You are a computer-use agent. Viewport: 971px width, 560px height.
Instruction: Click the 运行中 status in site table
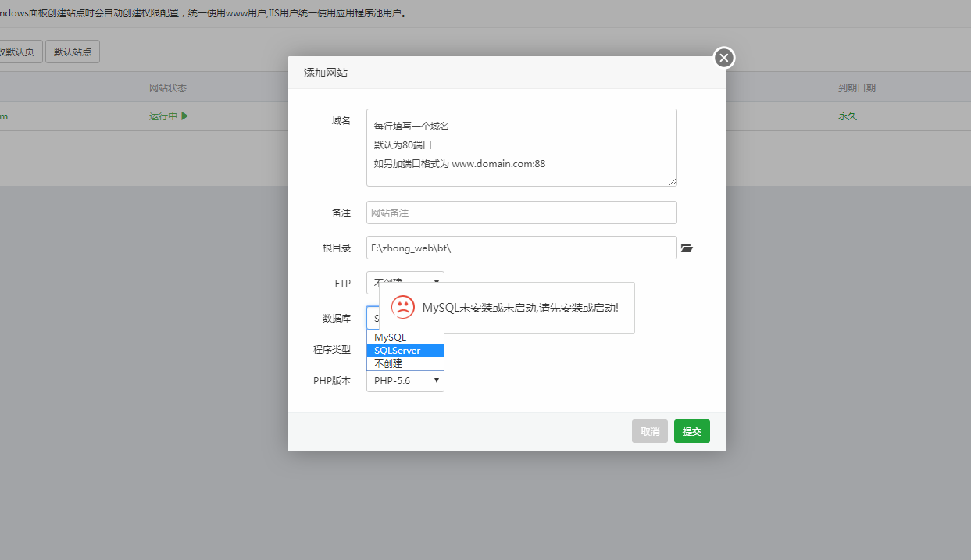(x=169, y=116)
